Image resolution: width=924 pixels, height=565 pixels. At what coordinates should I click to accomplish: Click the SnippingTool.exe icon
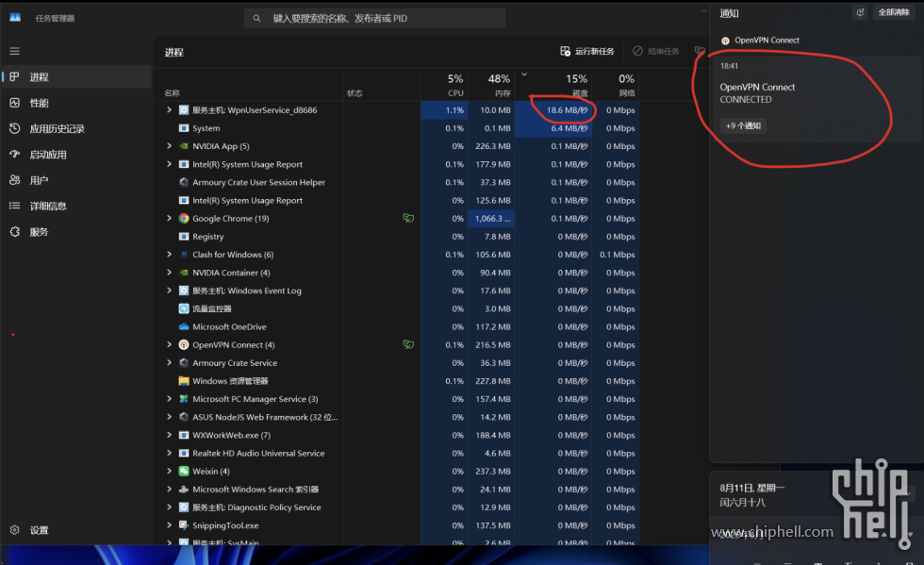point(184,525)
